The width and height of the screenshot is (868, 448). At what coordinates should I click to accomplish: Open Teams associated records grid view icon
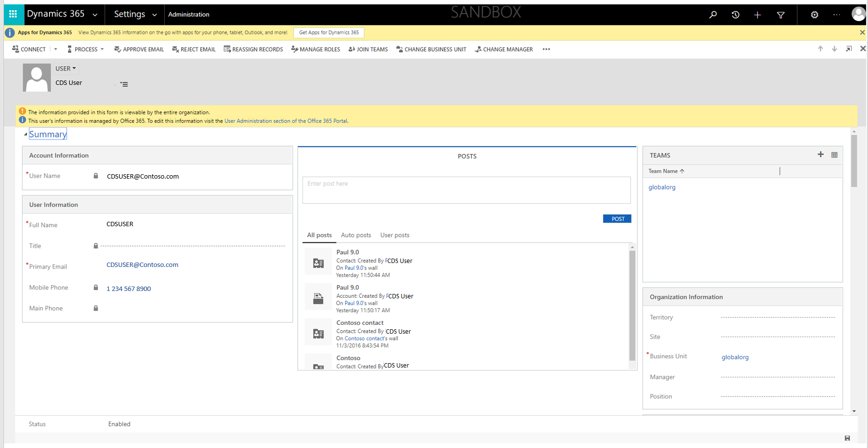[x=835, y=155]
